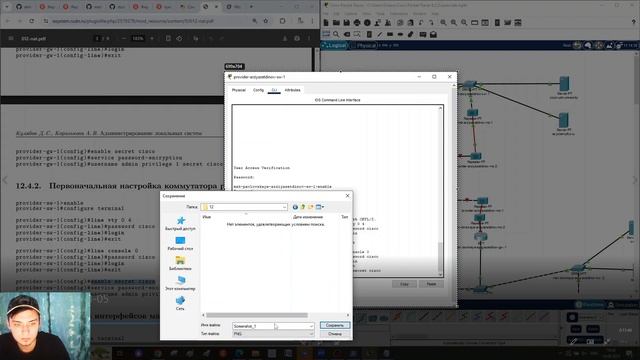Click the PDF zoom out minus button
Image resolution: width=640 pixels, height=360 pixels.
tap(124, 38)
